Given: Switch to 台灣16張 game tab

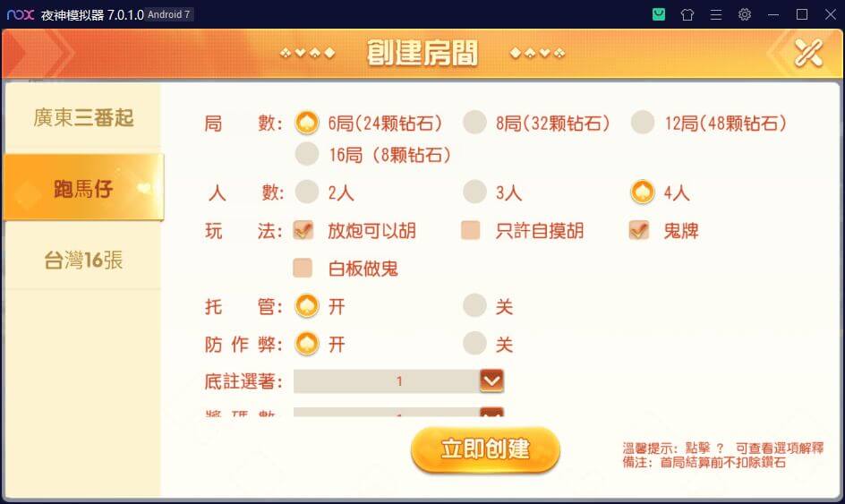Looking at the screenshot, I should [x=83, y=260].
